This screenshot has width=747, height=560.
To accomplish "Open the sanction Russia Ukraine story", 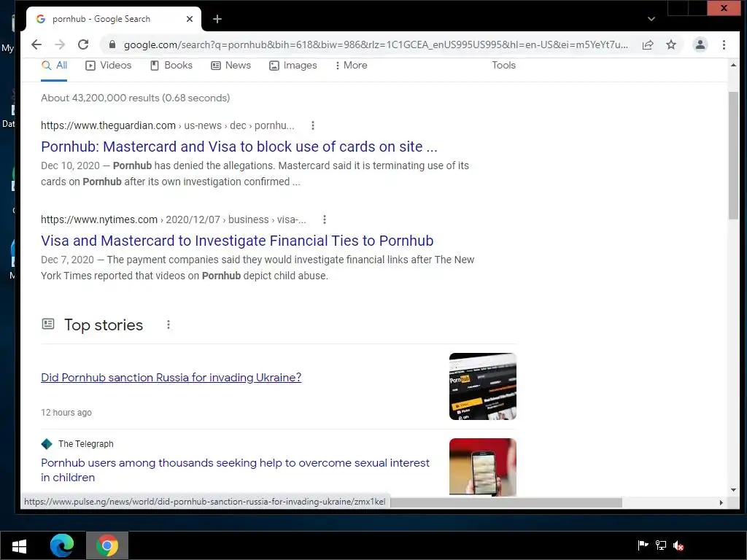I will click(x=171, y=378).
